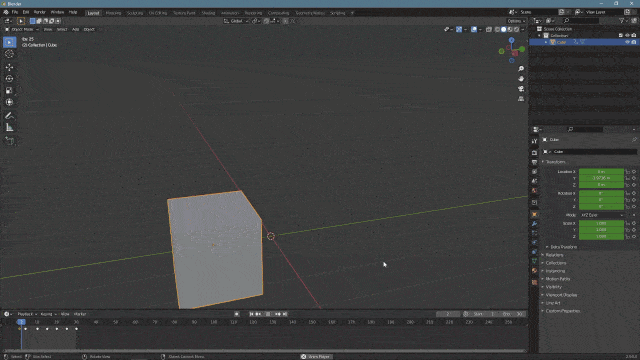Screen dimensions: 640x360
Task: Open the Output properties tab
Action: pos(534,162)
